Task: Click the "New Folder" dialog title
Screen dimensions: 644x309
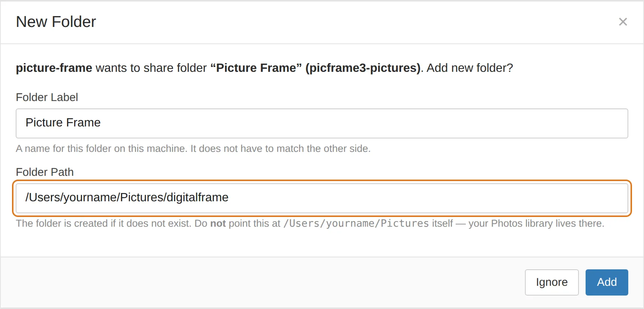Action: click(x=56, y=22)
